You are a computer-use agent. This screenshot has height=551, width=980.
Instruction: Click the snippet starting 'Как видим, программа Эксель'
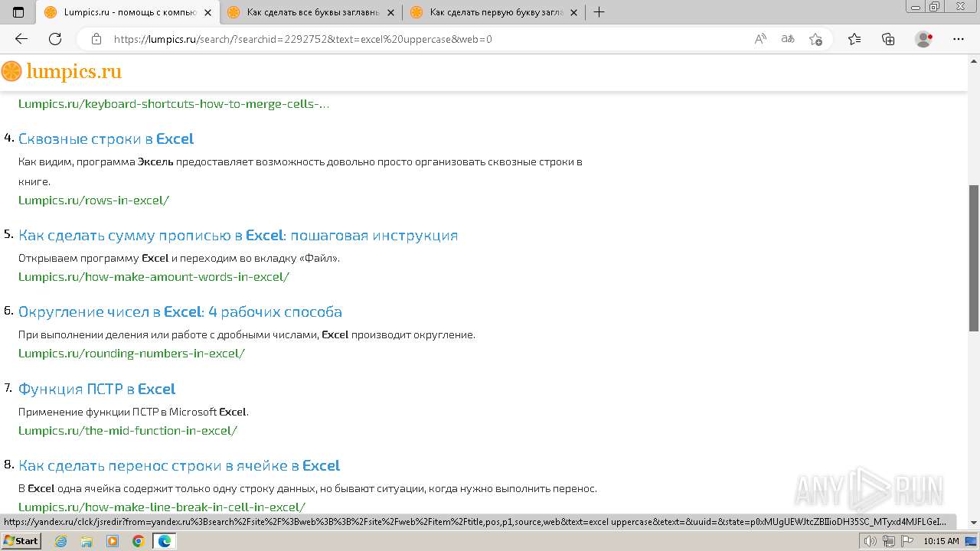pyautogui.click(x=300, y=171)
